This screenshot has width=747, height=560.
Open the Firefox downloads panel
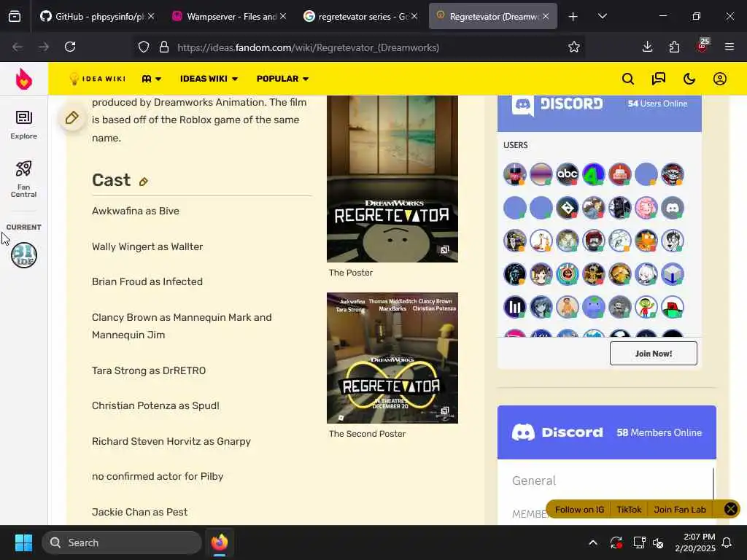pos(648,47)
